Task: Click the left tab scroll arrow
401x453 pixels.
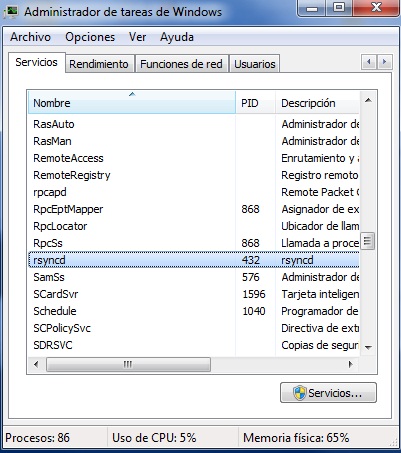Action: coord(369,62)
